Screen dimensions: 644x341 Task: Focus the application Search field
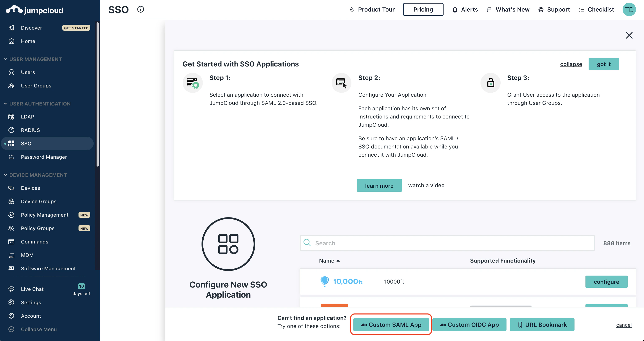point(447,243)
